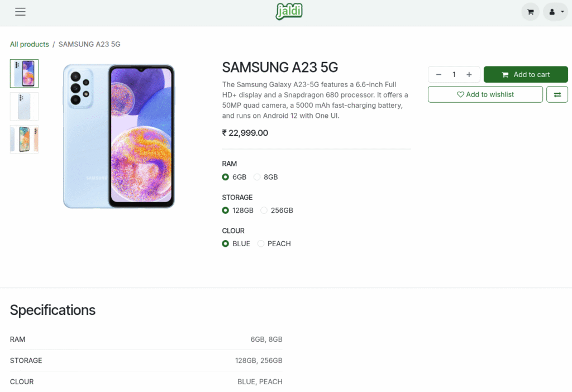Image resolution: width=572 pixels, height=392 pixels.
Task: Click the Add to cart button
Action: [526, 75]
